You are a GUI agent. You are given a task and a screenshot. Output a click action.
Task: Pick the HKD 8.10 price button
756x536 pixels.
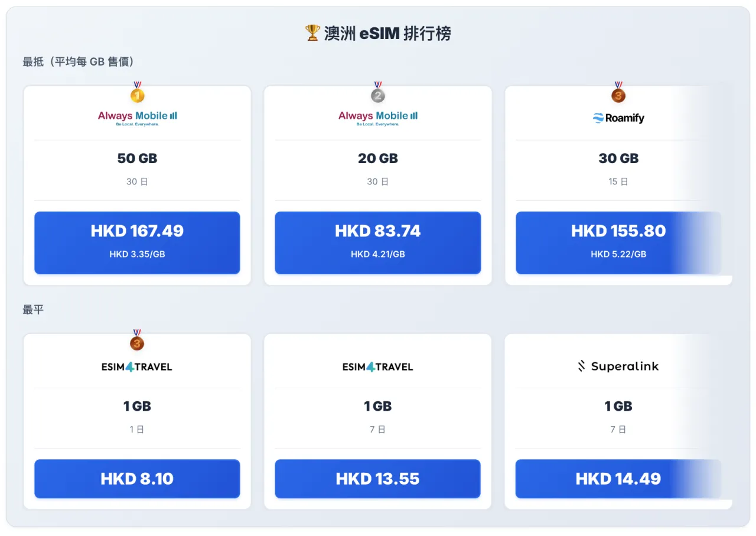pos(137,479)
